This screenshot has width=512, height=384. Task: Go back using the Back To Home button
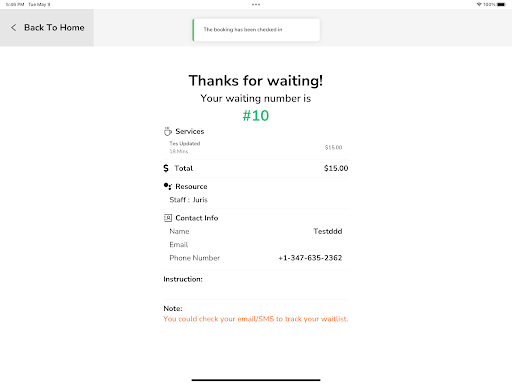tap(47, 28)
